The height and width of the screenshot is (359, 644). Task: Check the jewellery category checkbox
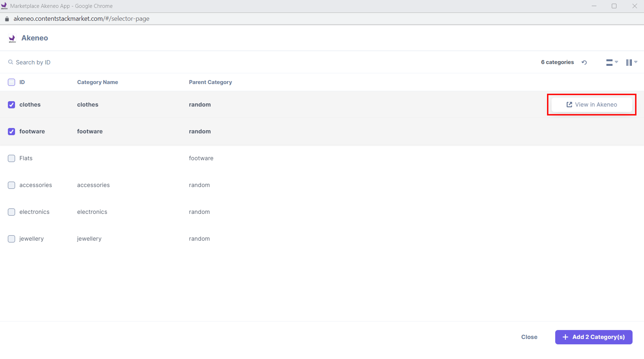tap(12, 239)
